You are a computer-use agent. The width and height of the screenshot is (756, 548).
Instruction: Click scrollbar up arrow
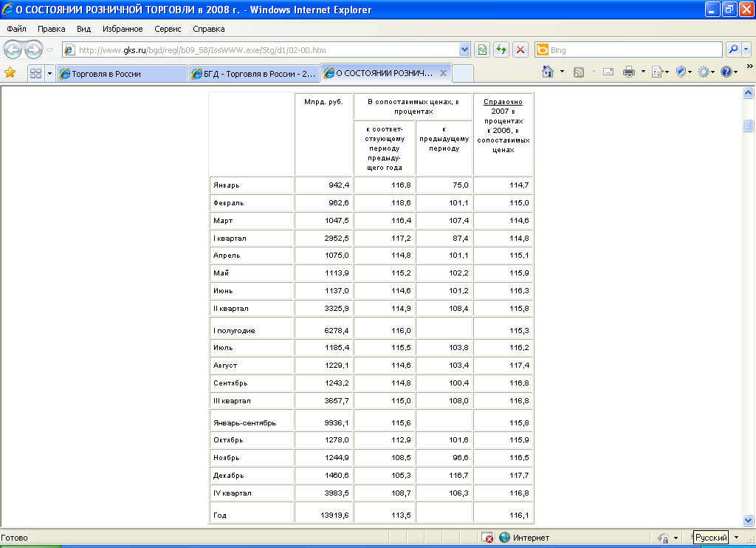pyautogui.click(x=749, y=92)
